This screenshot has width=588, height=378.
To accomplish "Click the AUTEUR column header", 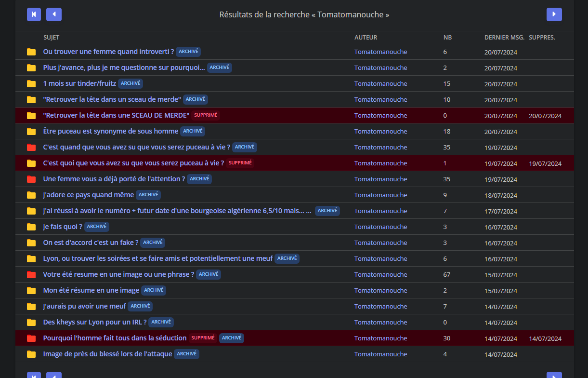I will pos(366,37).
